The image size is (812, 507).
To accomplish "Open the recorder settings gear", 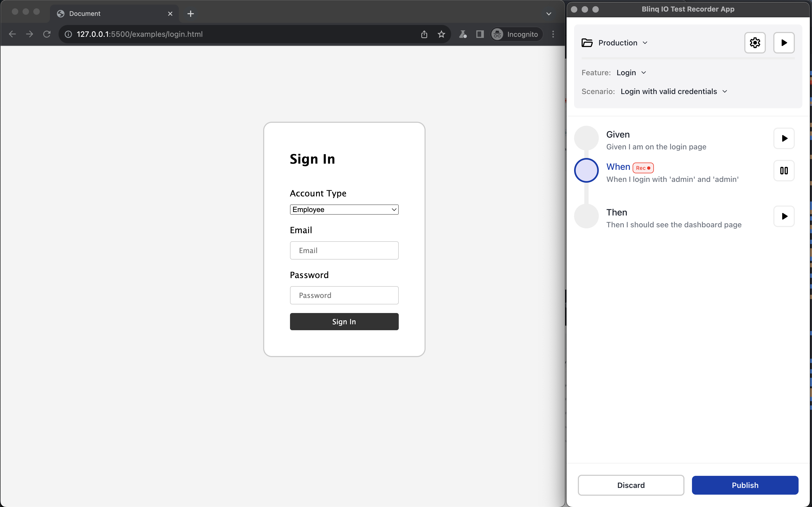I will click(x=755, y=42).
